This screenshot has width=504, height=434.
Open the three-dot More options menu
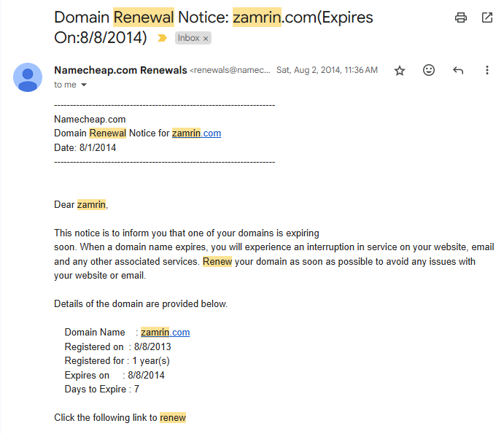(487, 70)
